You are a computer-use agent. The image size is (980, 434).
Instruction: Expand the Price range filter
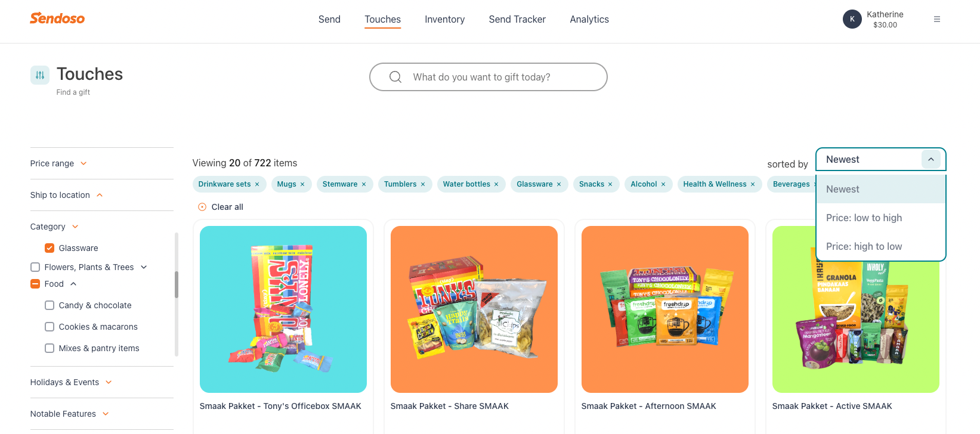59,163
